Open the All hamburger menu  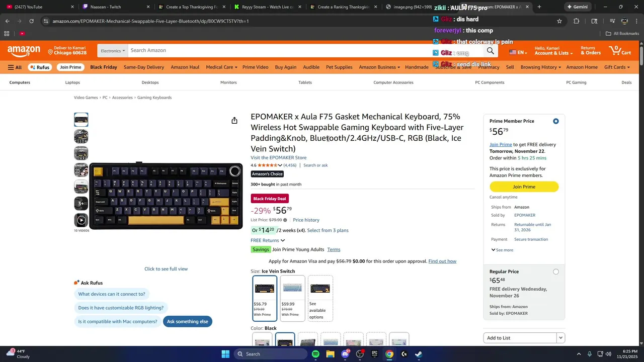(15, 67)
